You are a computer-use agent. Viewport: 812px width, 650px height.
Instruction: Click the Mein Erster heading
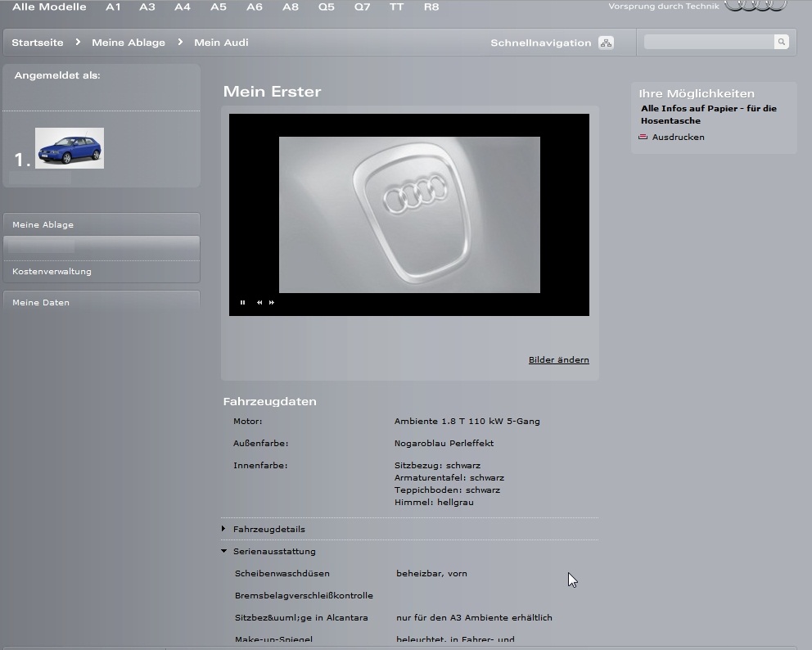point(272,91)
